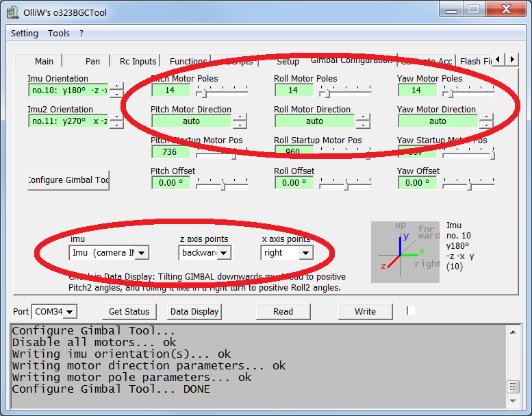Change Yaw Motor Direction with spinner

pos(486,121)
